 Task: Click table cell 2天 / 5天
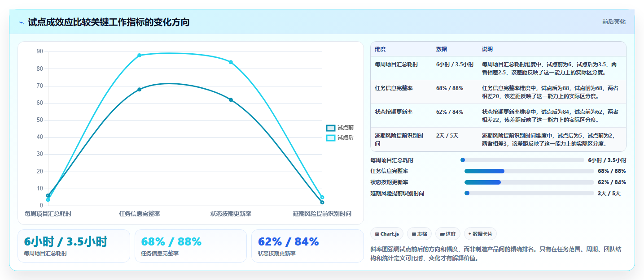447,136
